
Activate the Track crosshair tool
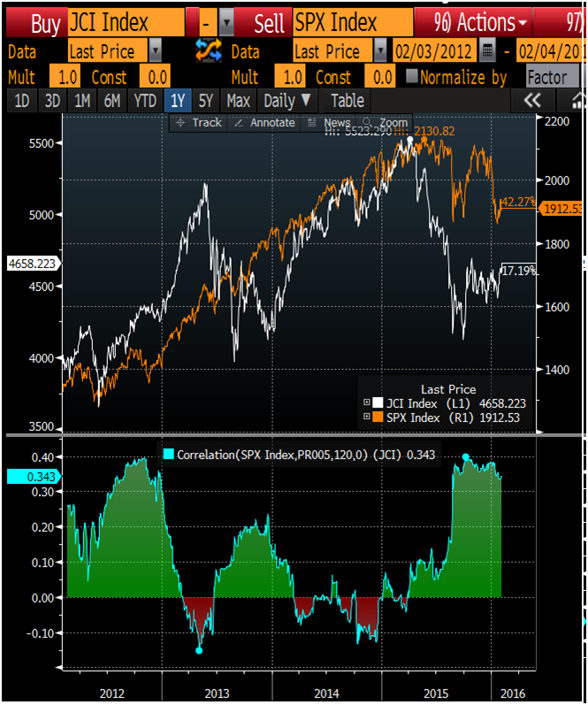(x=198, y=123)
